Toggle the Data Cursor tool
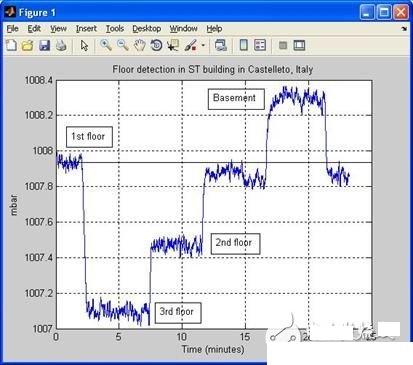The width and height of the screenshot is (413, 365). [173, 45]
